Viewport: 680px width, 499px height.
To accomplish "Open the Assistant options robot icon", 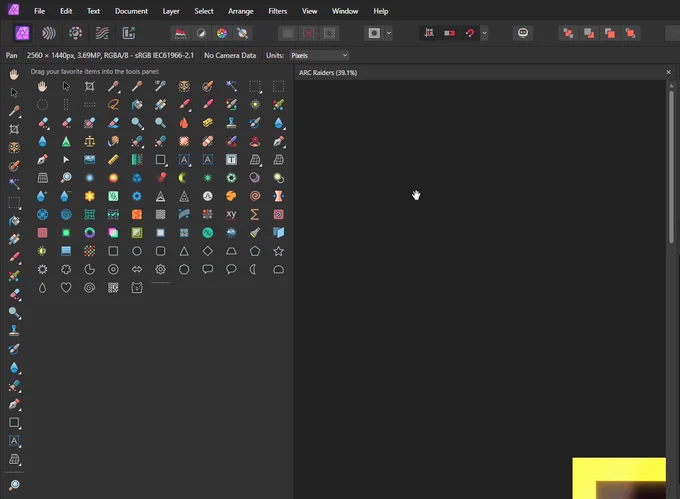I will pos(523,33).
